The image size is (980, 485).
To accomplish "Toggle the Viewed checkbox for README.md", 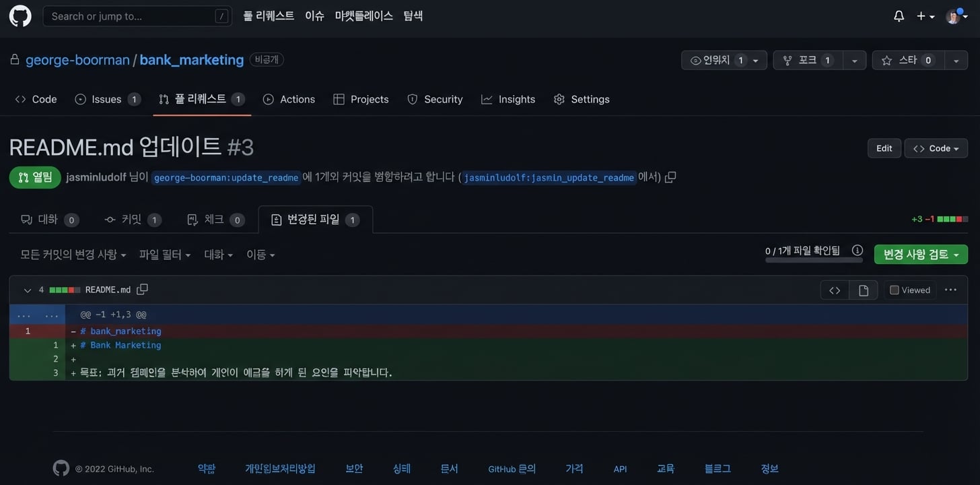I will click(x=894, y=290).
